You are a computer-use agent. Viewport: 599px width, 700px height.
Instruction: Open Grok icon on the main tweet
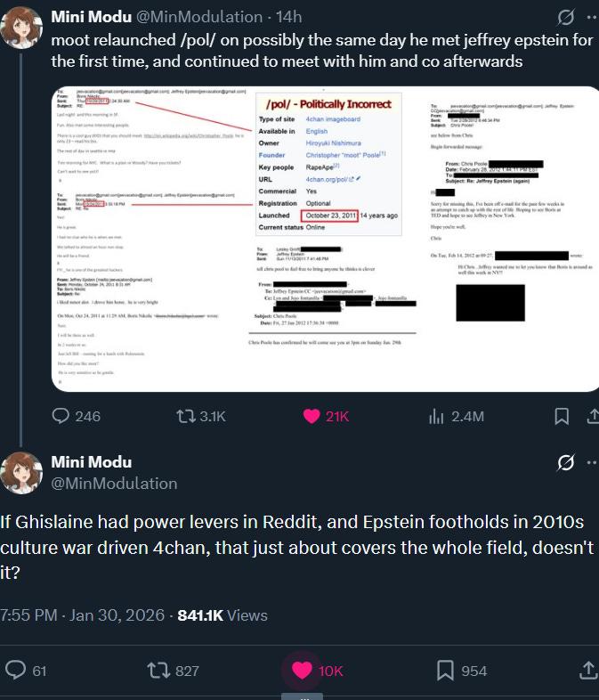coord(564,462)
